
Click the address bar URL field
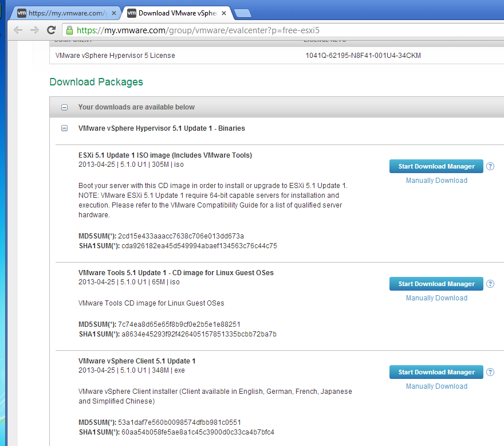283,30
